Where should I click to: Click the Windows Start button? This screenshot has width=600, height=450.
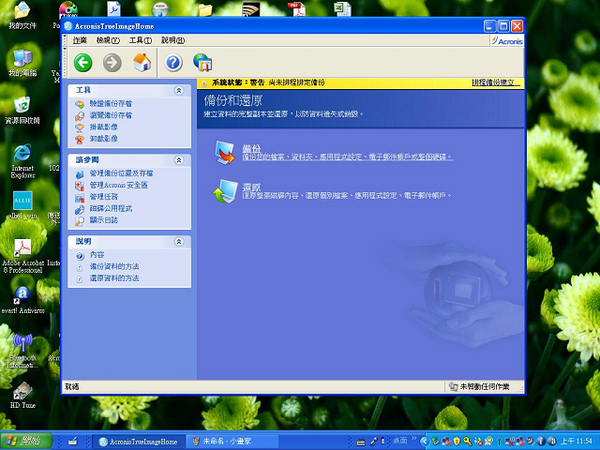[26, 441]
